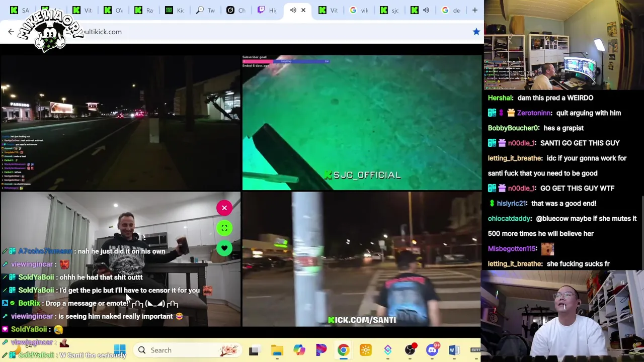Viewport: 644px width, 362px height.
Task: Switch to the 'Kic' tab
Action: click(174, 10)
